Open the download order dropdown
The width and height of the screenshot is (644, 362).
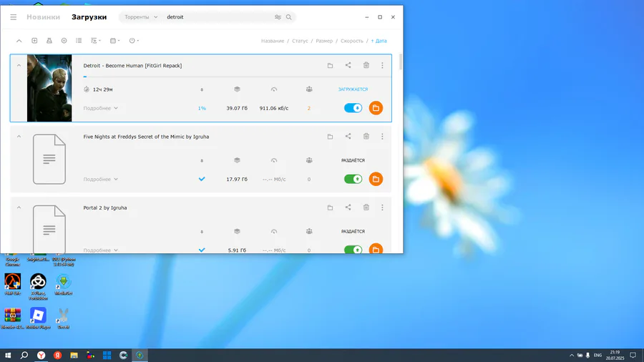click(96, 41)
